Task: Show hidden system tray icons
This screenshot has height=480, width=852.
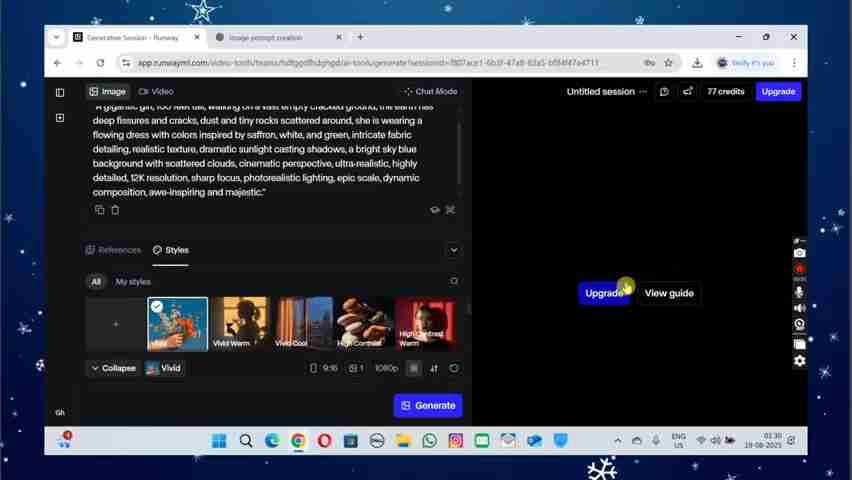Action: point(617,441)
